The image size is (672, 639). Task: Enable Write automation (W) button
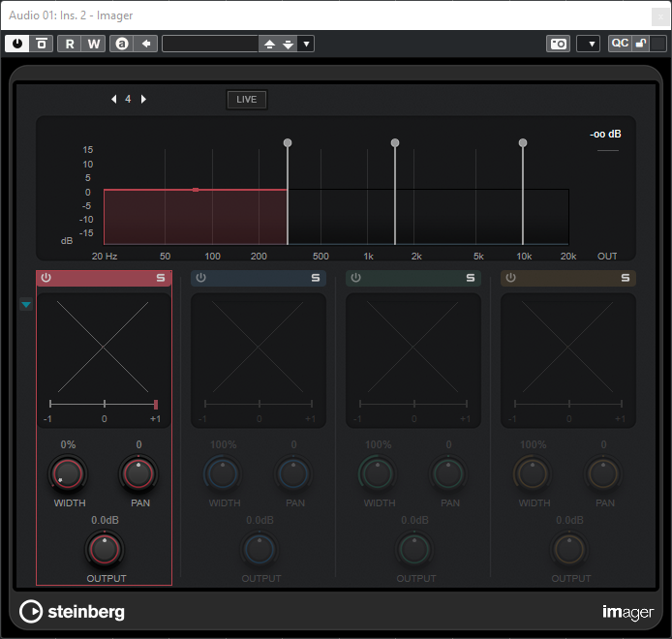pos(94,44)
